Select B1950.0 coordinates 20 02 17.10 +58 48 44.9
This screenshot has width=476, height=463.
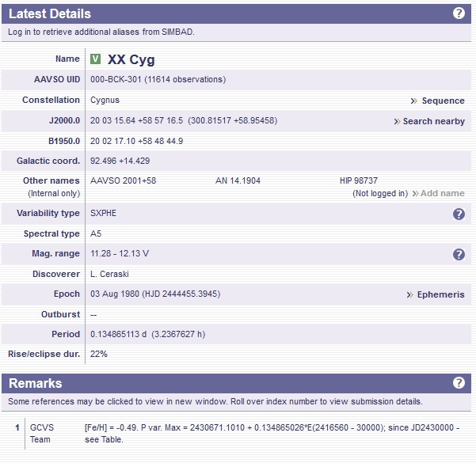(136, 141)
